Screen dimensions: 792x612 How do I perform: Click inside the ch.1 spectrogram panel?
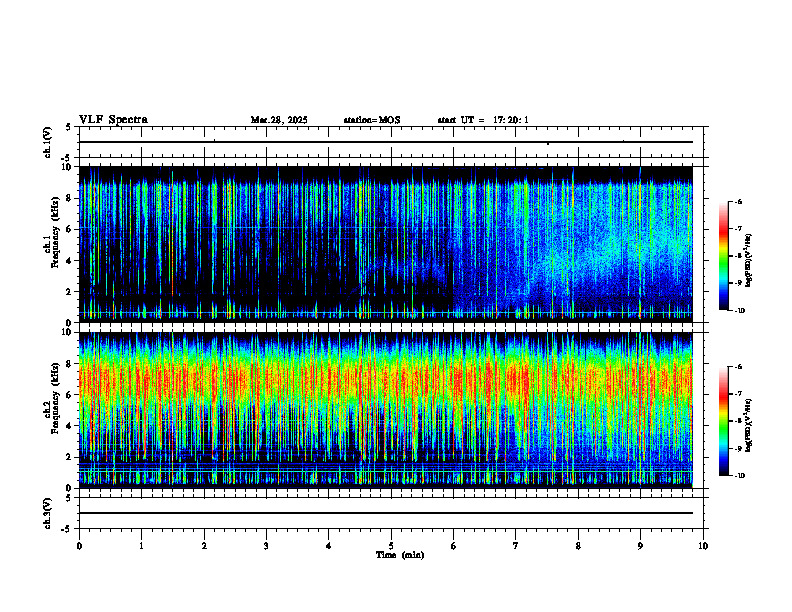point(386,244)
